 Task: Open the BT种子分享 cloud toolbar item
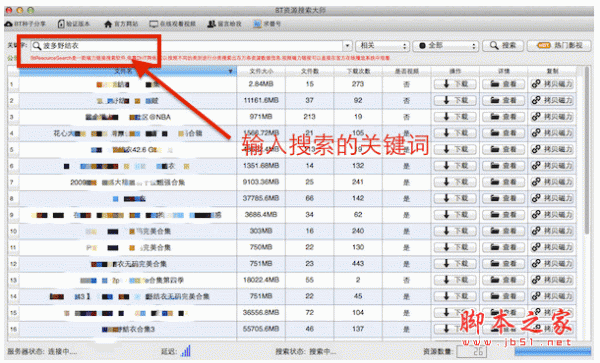click(x=25, y=24)
